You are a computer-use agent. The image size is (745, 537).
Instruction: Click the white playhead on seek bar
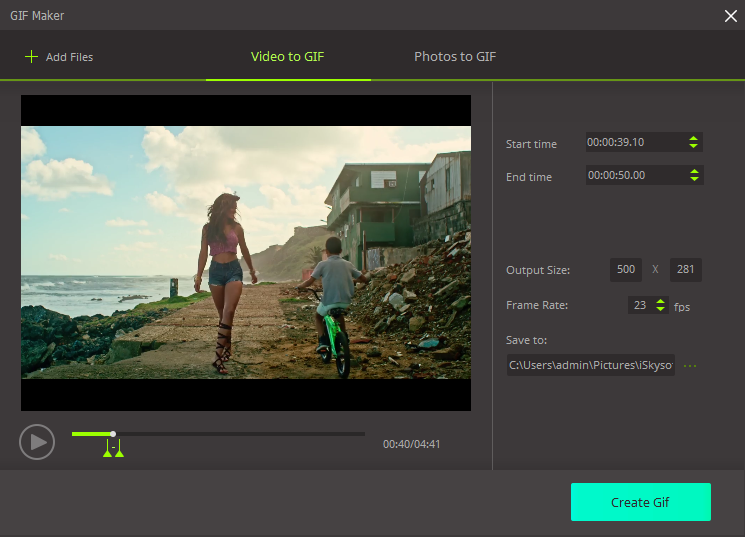(113, 434)
